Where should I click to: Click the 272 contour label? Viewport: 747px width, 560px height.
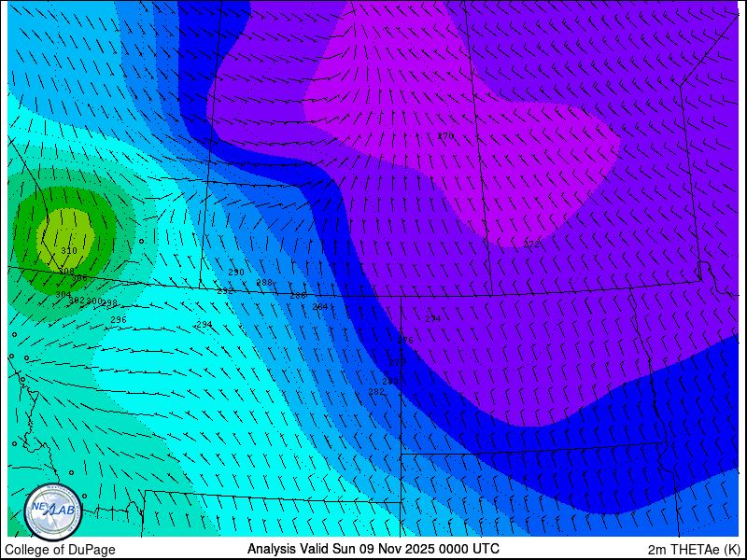pos(531,245)
